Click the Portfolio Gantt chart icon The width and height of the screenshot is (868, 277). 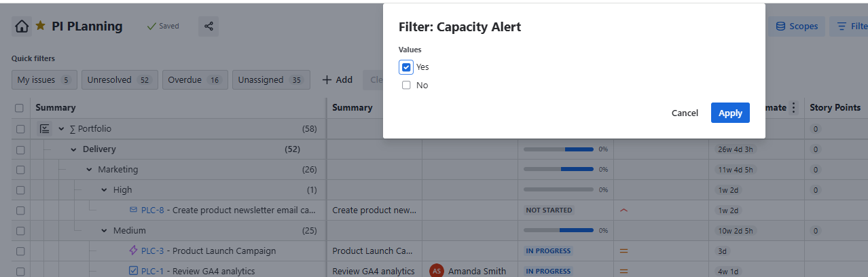[x=45, y=128]
